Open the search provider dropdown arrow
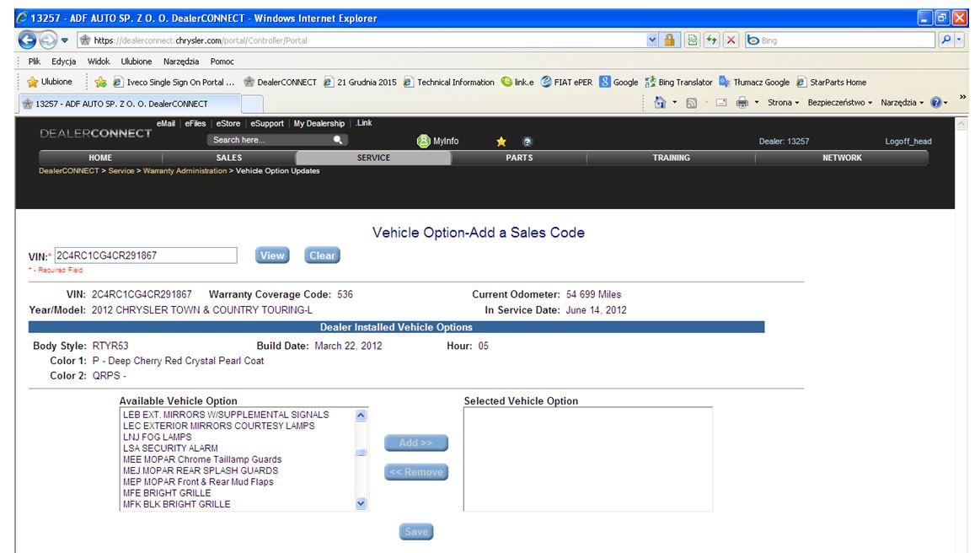 [x=960, y=40]
